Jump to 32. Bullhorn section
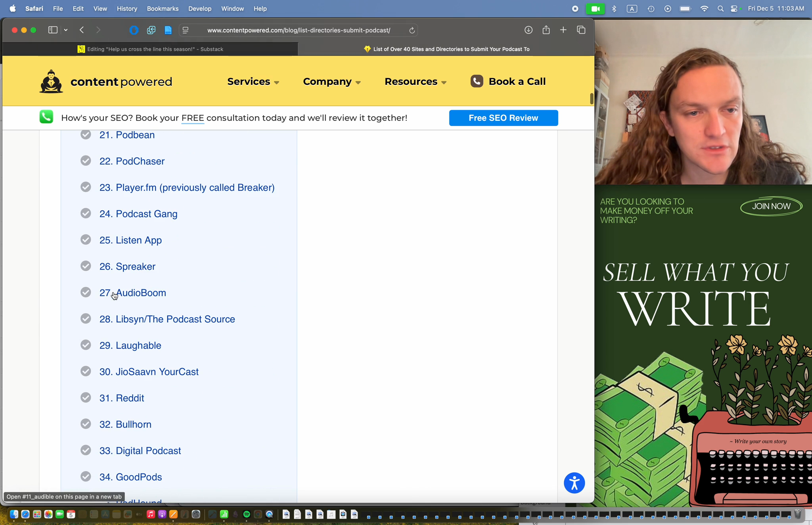 (x=125, y=425)
